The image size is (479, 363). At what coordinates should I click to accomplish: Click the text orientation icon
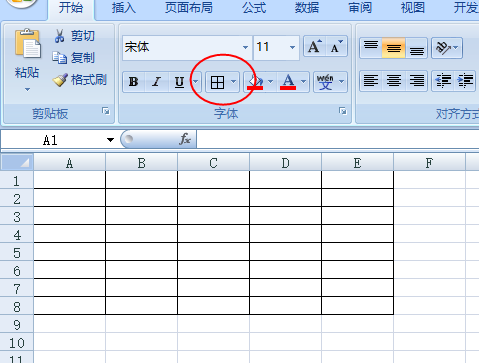(443, 48)
